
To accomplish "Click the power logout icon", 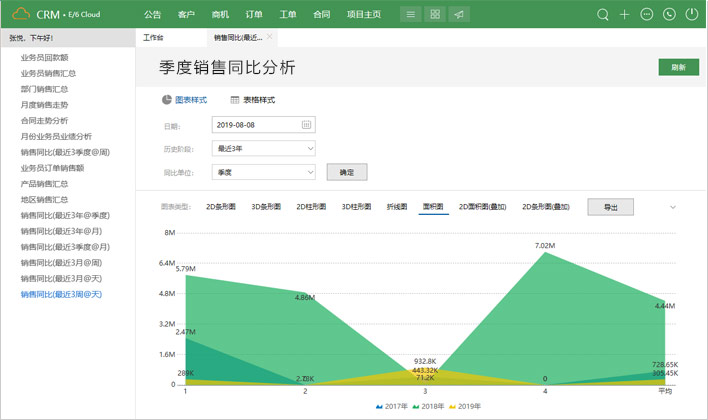I will click(691, 15).
